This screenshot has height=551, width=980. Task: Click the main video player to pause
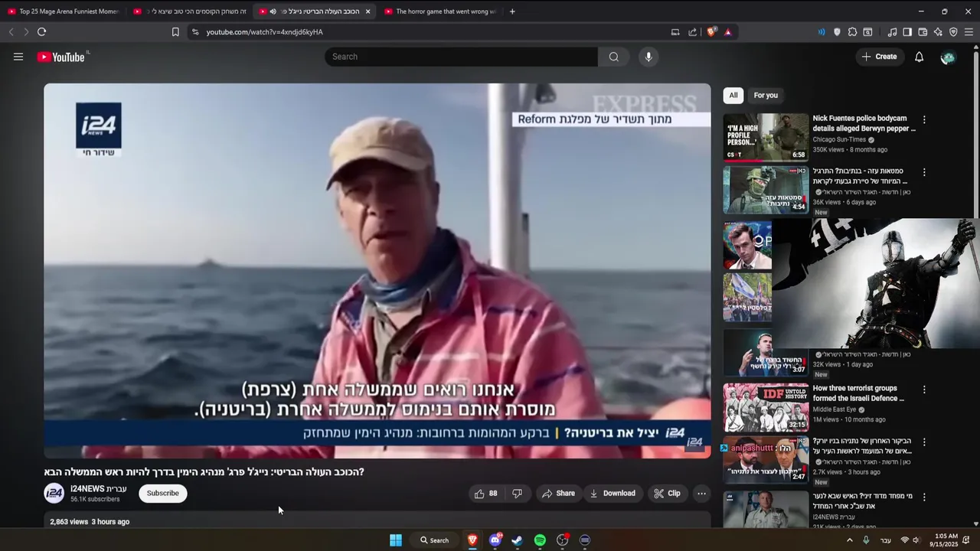(377, 271)
